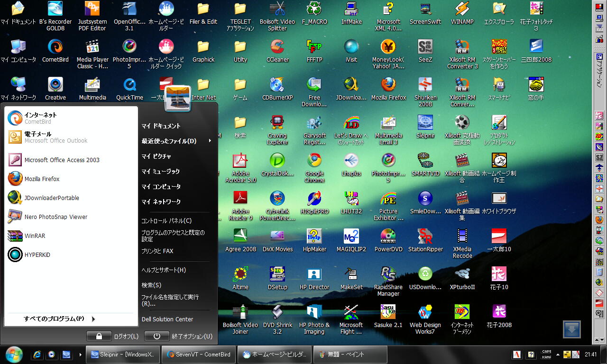Expand 最近使ったファイル submenu
607x364 pixels.
(175, 141)
